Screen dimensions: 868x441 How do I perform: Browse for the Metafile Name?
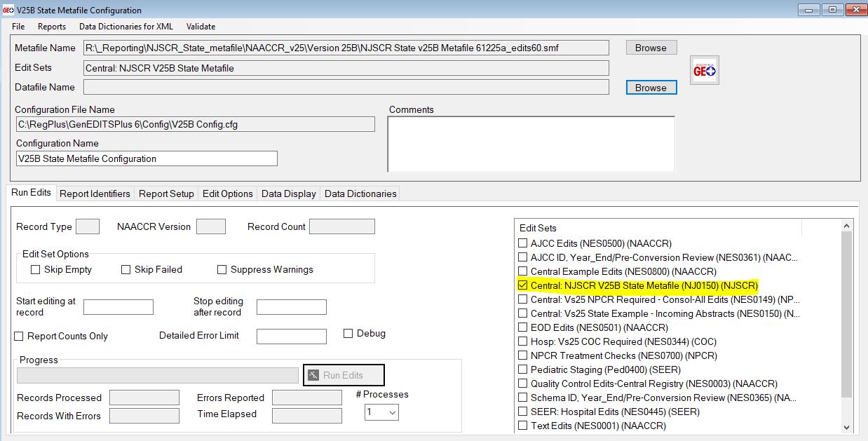(651, 48)
